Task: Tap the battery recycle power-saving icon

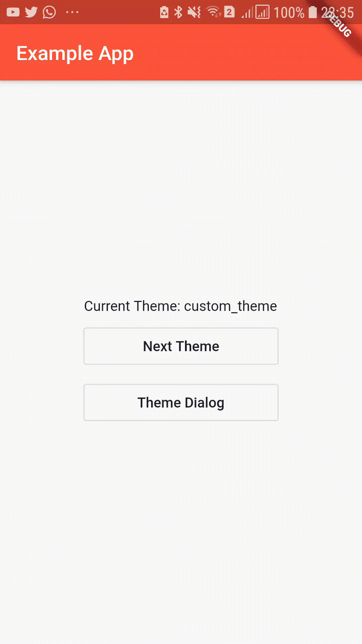Action: tap(164, 12)
